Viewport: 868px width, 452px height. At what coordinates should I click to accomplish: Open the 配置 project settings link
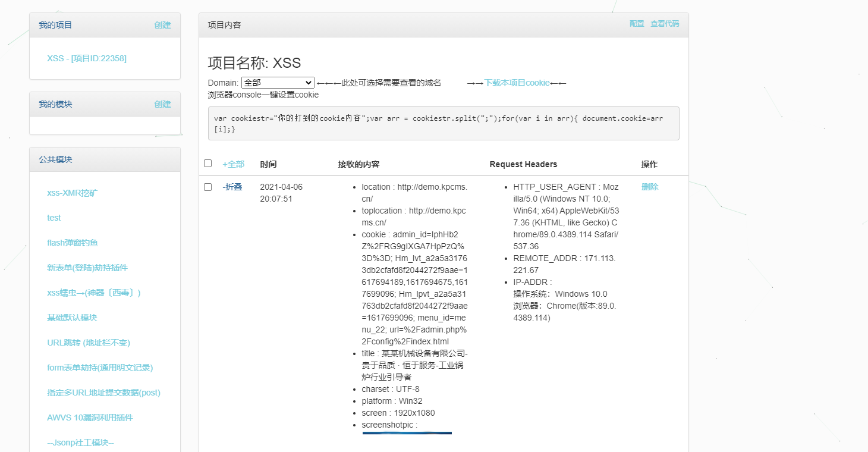pyautogui.click(x=637, y=24)
